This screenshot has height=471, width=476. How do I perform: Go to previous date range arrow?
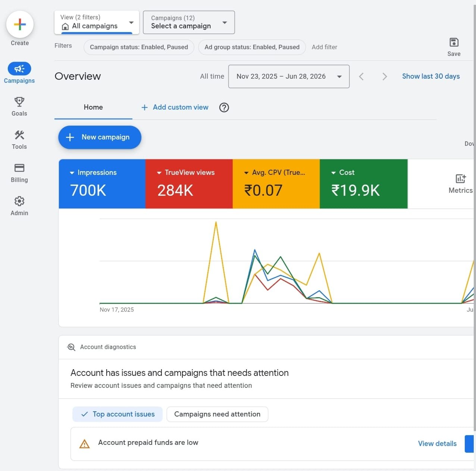[361, 76]
